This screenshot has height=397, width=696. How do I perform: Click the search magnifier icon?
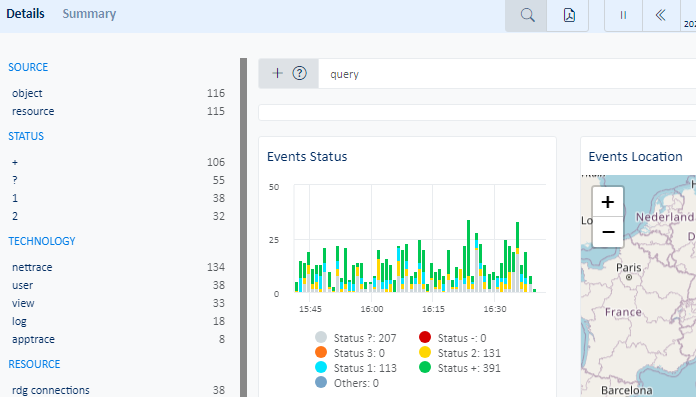[x=526, y=16]
